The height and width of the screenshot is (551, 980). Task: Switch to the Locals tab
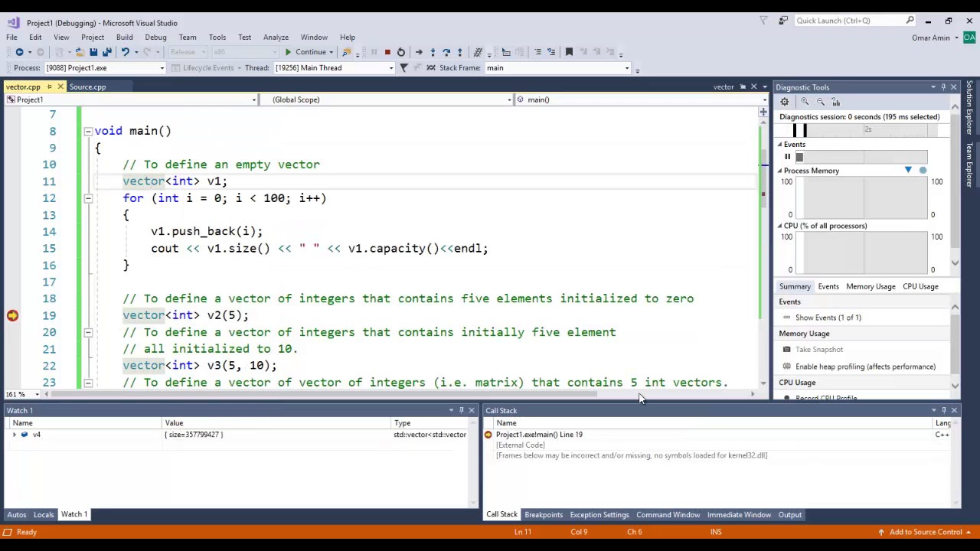pos(44,515)
